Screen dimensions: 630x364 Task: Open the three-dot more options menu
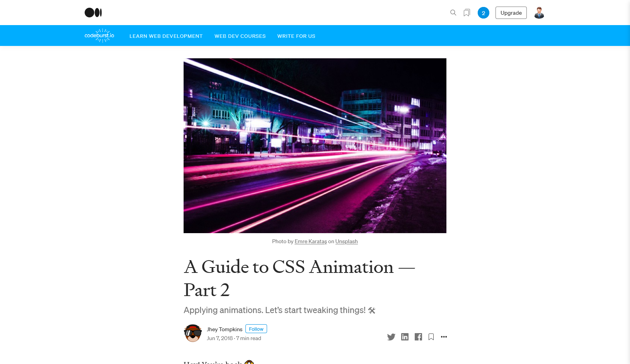pyautogui.click(x=444, y=337)
